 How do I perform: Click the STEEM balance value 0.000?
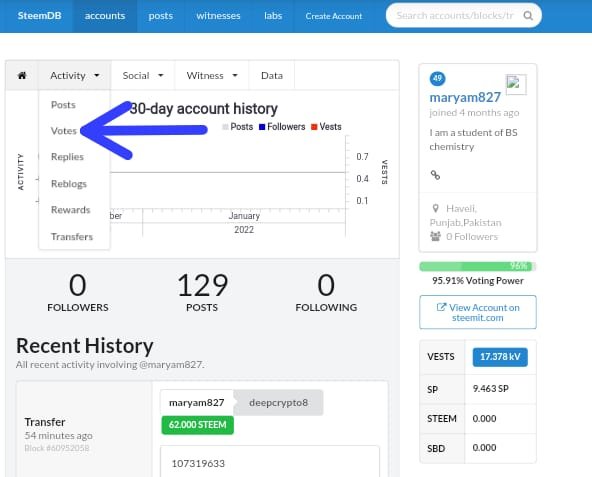click(x=484, y=418)
